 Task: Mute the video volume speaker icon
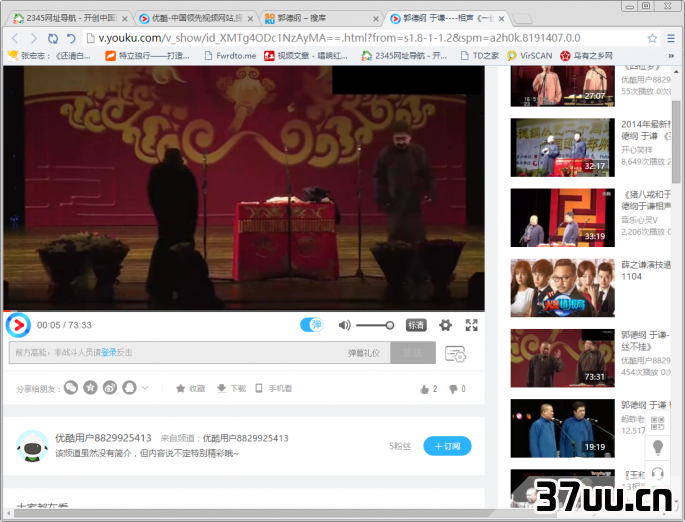(x=344, y=325)
